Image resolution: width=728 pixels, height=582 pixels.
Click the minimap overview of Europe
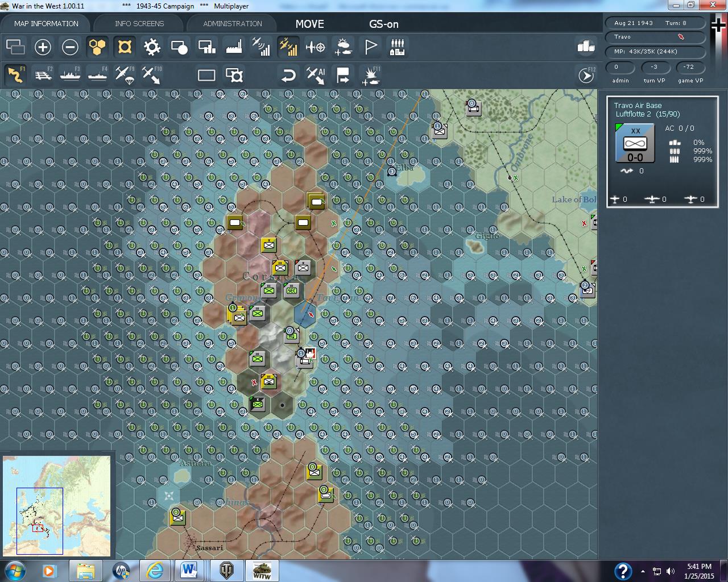click(57, 506)
